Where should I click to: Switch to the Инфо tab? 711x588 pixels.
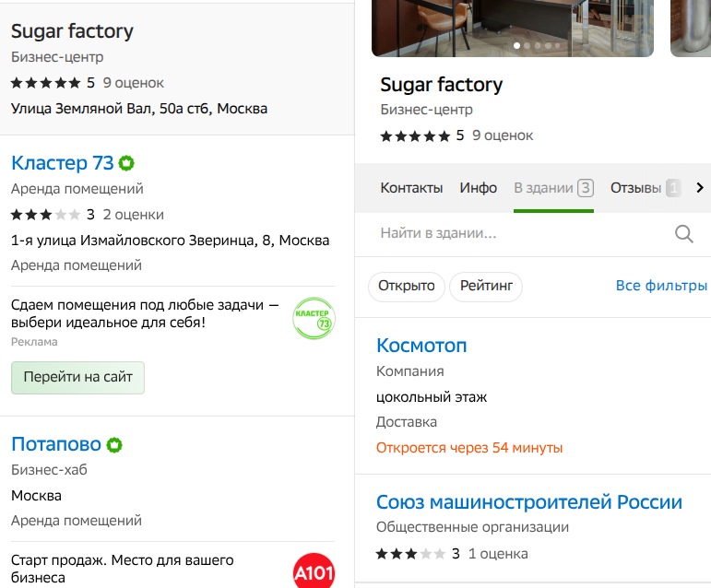tap(479, 188)
